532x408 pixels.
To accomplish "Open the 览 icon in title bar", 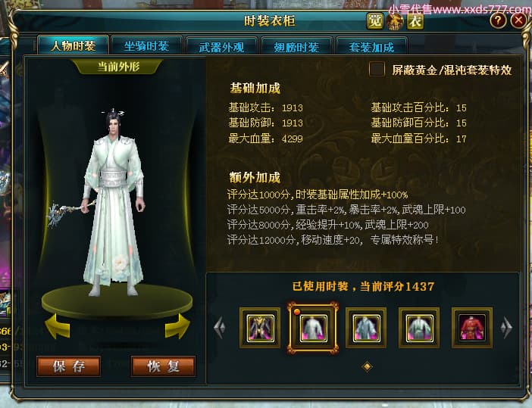I will click(375, 21).
